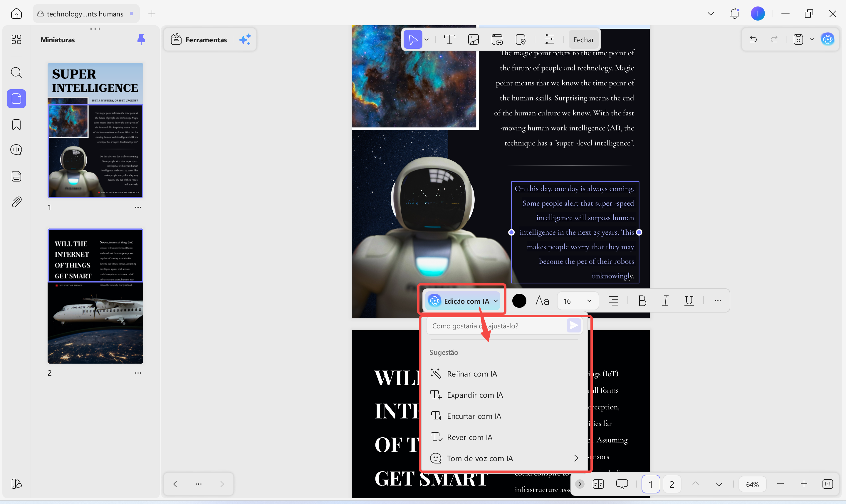
Task: Open the AI assistant icon top right
Action: (x=828, y=39)
